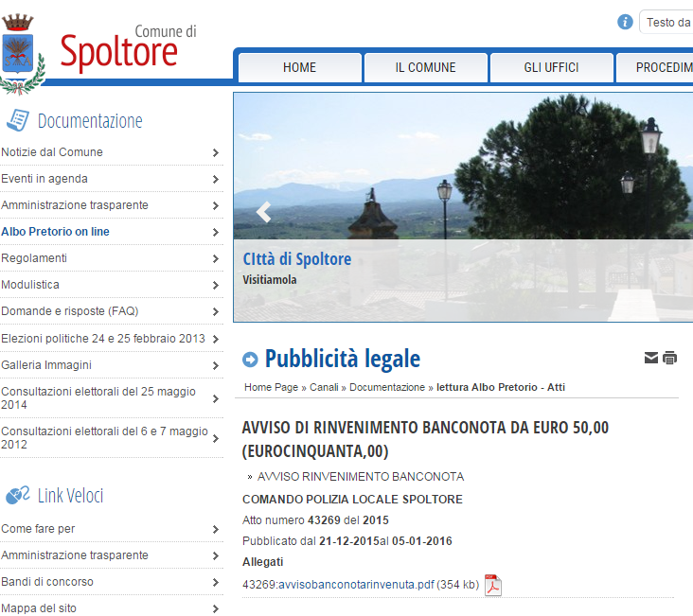The image size is (693, 616).
Task: Click the Link Veloci section icon
Action: pos(17,495)
